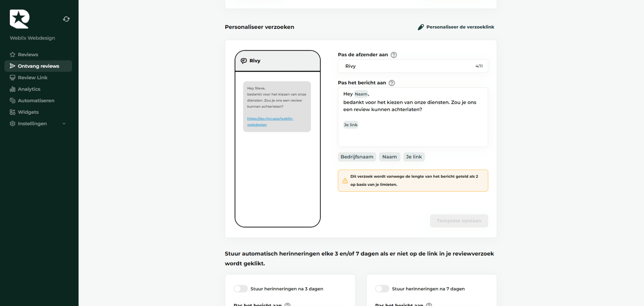Insert the Bedrijfsnaam variable tag
This screenshot has height=306, width=644.
(357, 157)
